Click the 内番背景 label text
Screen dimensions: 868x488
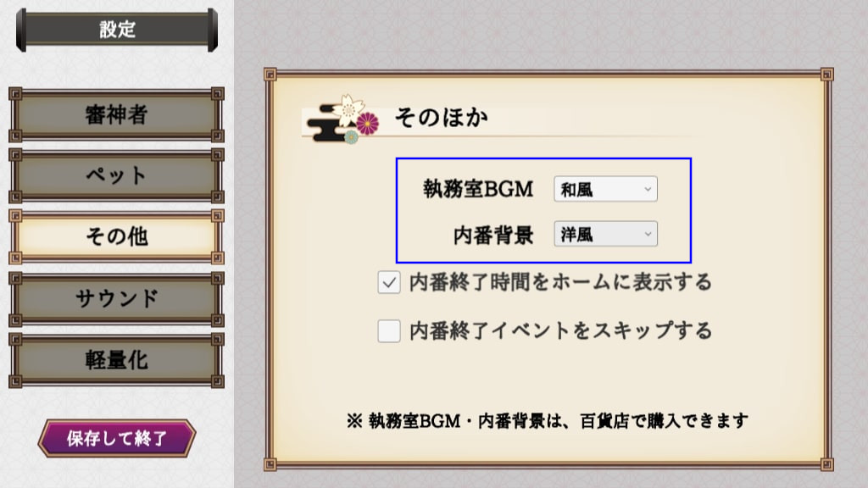pyautogui.click(x=492, y=236)
